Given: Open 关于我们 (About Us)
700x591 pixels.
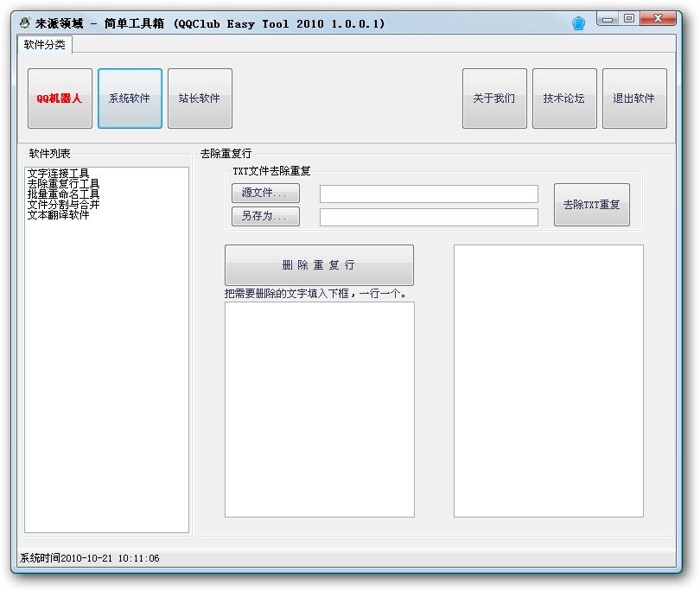Looking at the screenshot, I should (x=494, y=98).
